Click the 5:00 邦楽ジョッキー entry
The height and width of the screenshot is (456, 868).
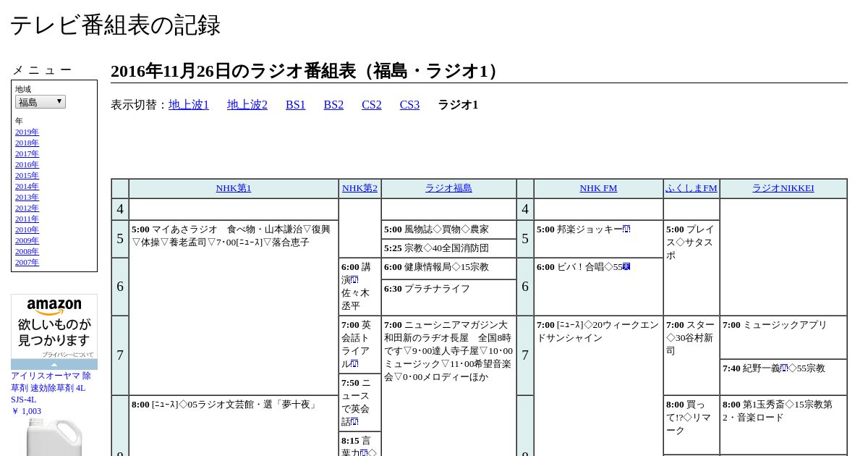(598, 239)
